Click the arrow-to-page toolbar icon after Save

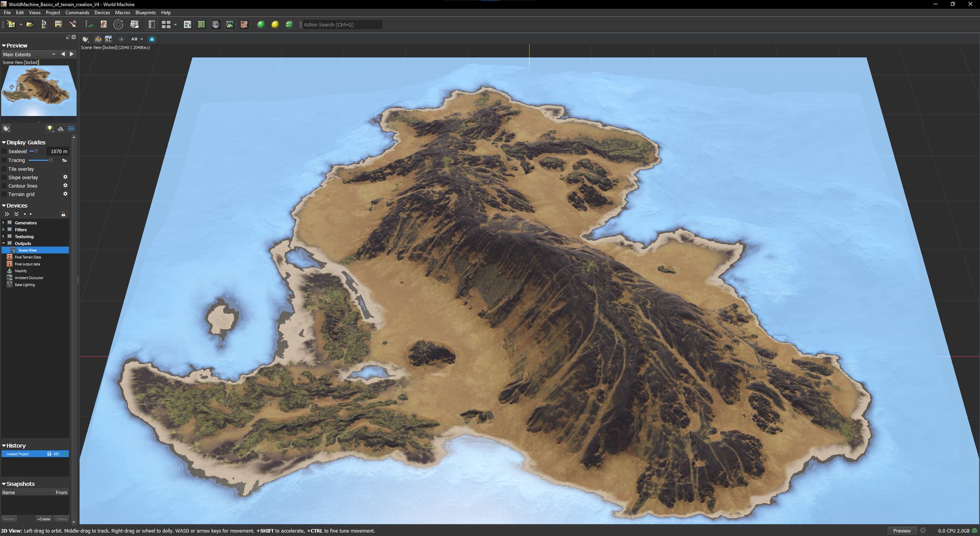pos(73,25)
